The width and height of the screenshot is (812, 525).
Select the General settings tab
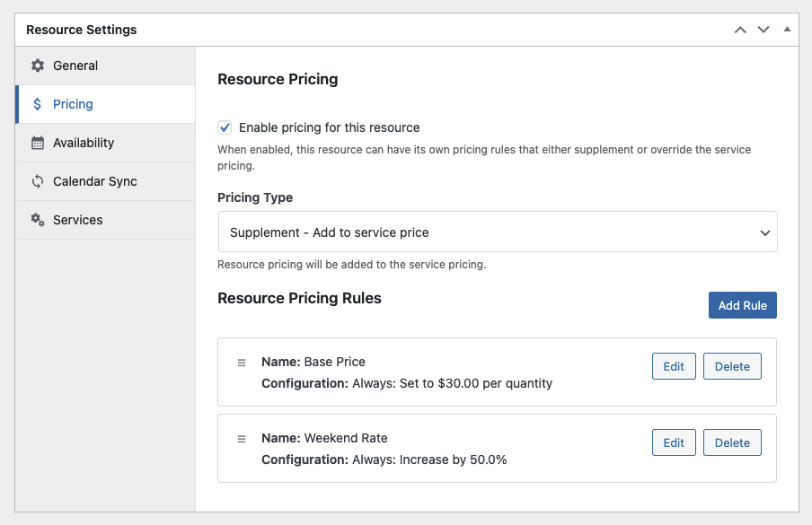point(75,66)
